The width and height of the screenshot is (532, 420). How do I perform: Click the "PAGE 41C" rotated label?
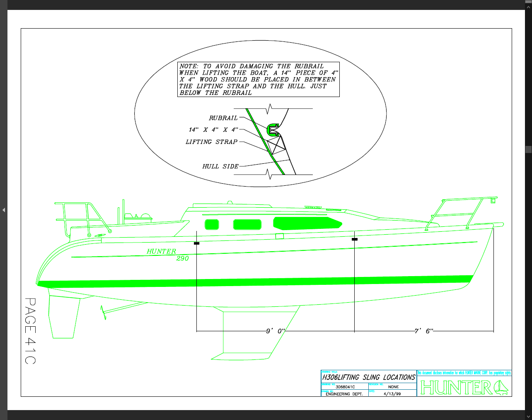click(30, 331)
